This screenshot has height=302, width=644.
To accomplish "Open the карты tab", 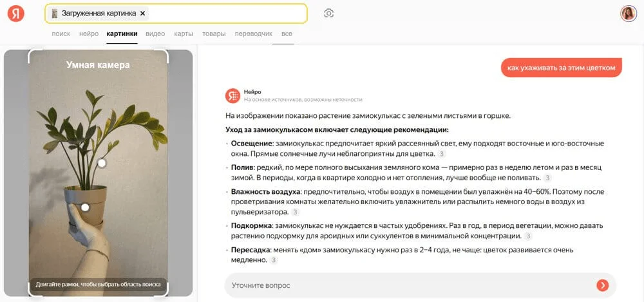I will (184, 33).
